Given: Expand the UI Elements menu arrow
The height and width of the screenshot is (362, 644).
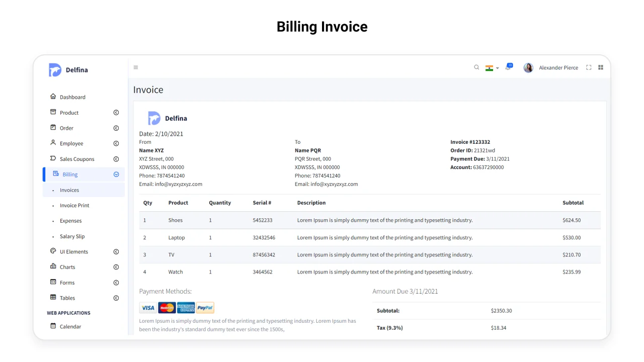Looking at the screenshot, I should pyautogui.click(x=116, y=251).
